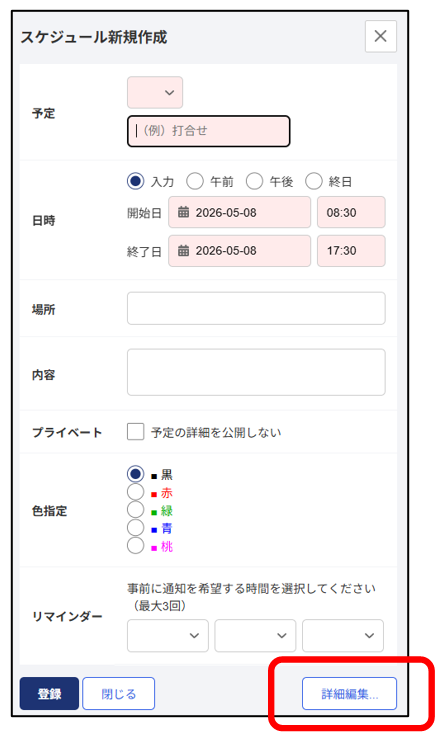Screen dimensions: 439x736
Task: Click the 場所 input field
Action: point(256,308)
